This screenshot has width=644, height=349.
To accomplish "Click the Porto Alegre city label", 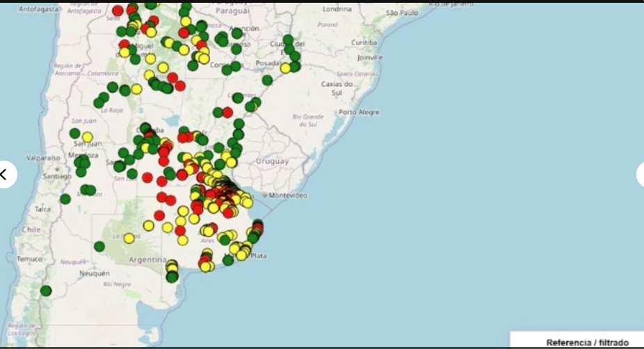I will [359, 112].
